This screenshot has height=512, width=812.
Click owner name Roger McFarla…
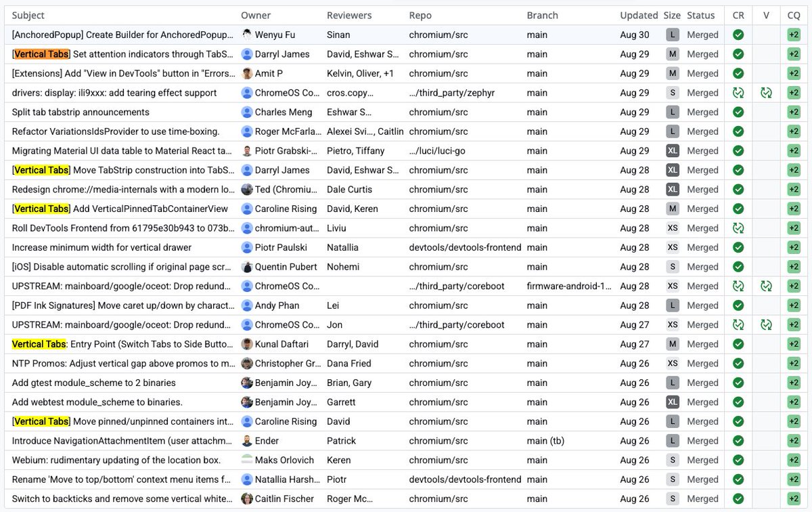pos(287,131)
